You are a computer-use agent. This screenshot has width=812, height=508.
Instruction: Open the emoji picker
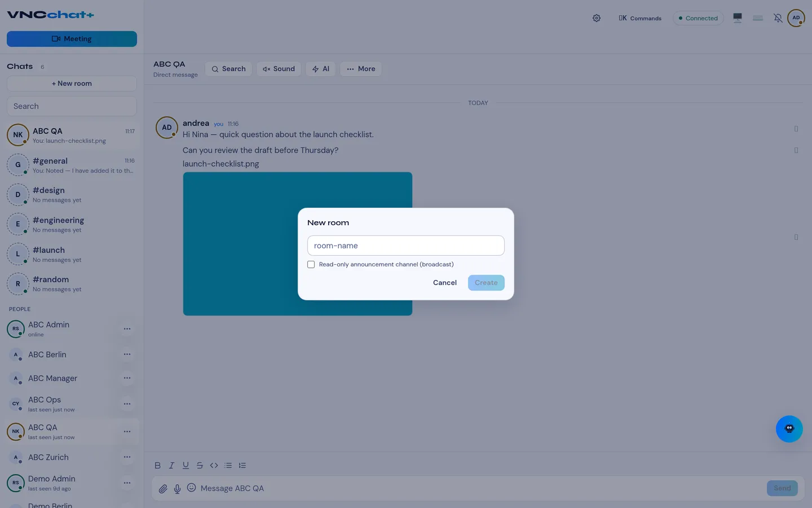192,488
